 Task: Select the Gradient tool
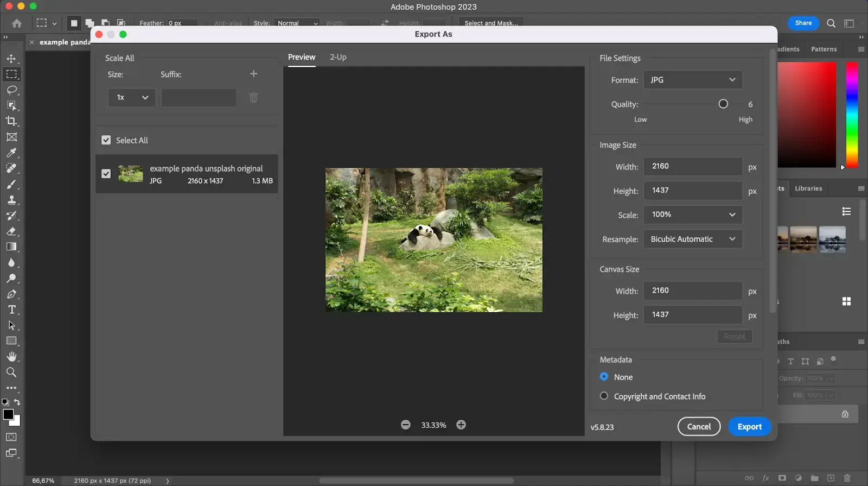click(11, 247)
